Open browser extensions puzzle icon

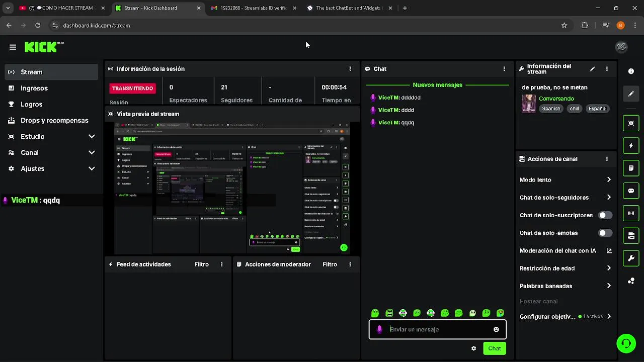click(585, 25)
